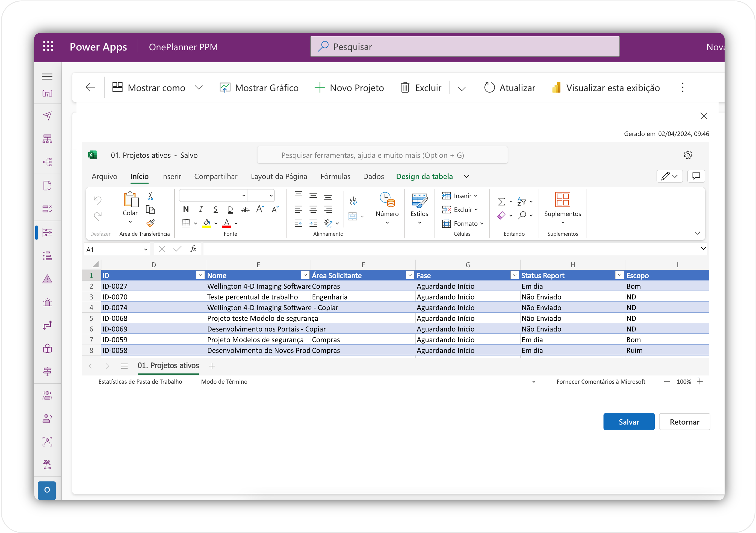Viewport: 756px width, 533px height.
Task: Click the Find magnifier icon in Editing
Action: click(522, 215)
